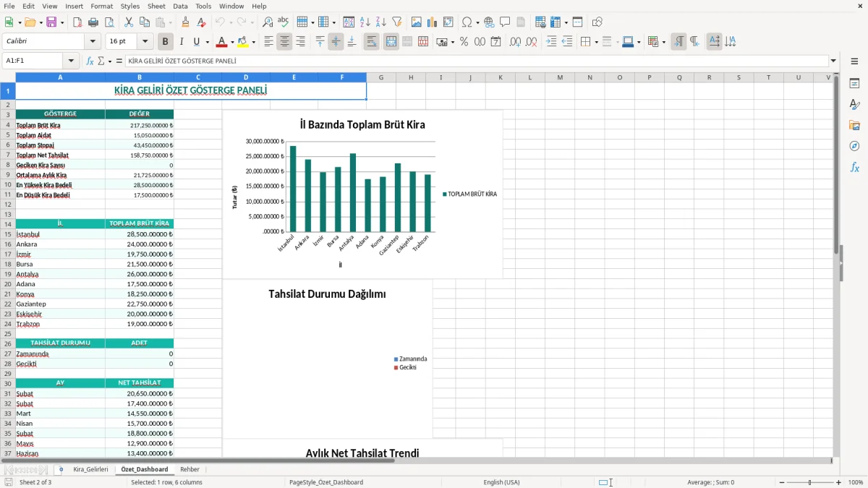Click the Copy icon
Viewport: 868px width, 488px height.
click(145, 22)
